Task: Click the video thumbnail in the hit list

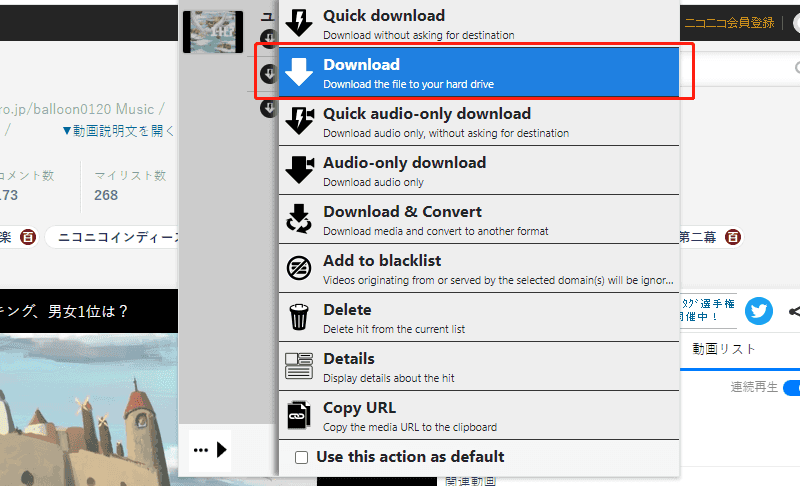Action: coord(213,32)
